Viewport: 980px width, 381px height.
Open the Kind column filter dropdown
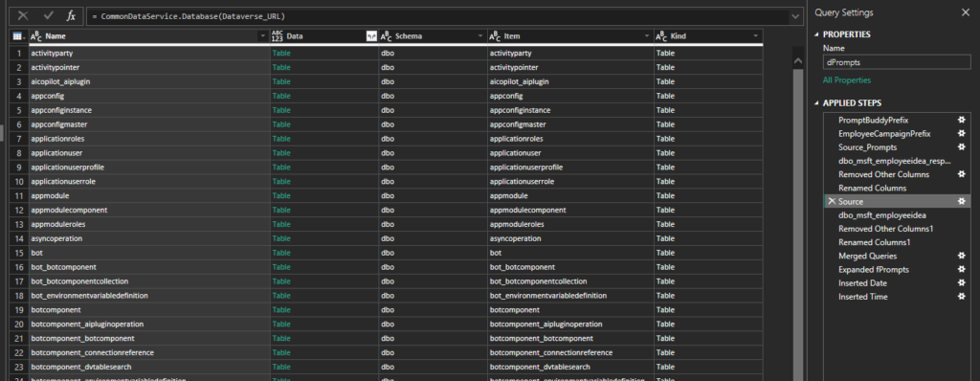coord(756,36)
